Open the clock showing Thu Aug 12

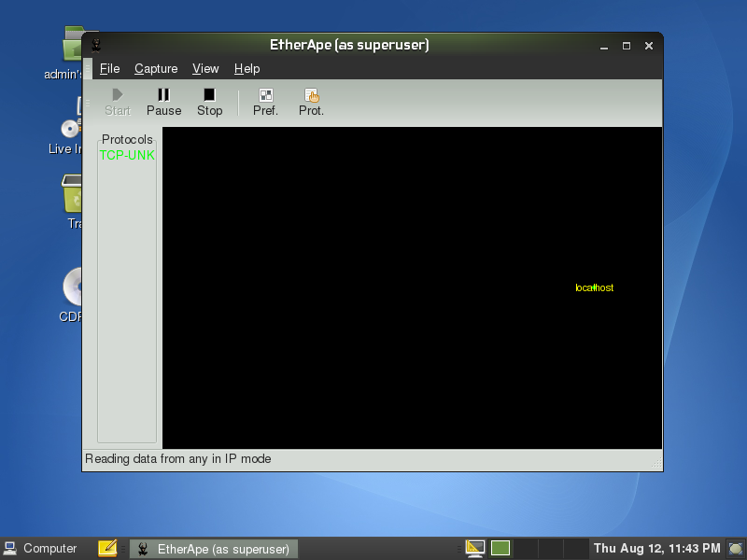coord(656,548)
